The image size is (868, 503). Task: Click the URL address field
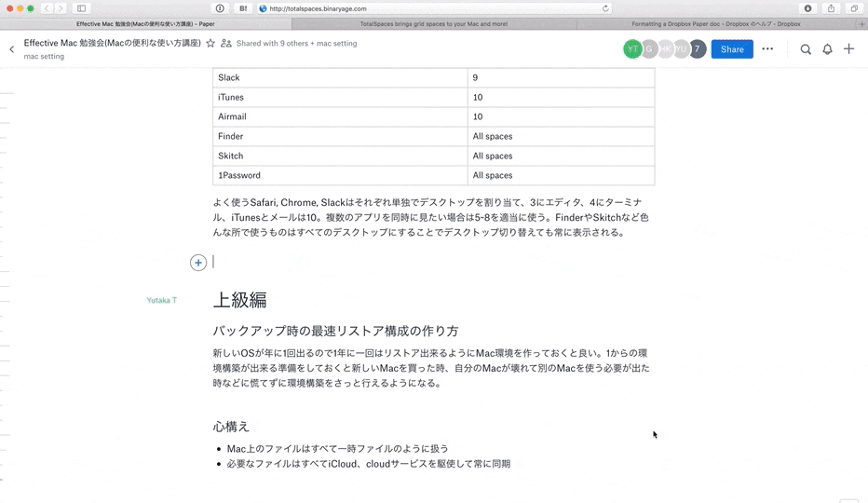click(434, 8)
